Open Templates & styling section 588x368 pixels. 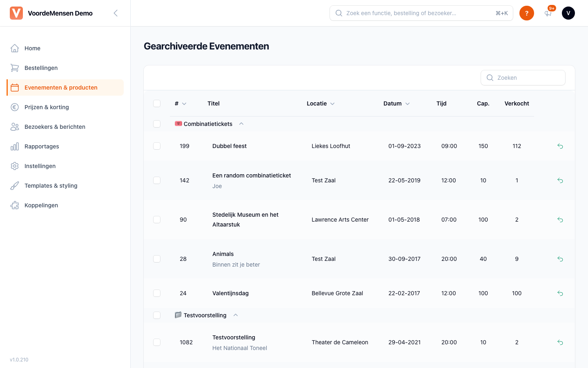65,186
